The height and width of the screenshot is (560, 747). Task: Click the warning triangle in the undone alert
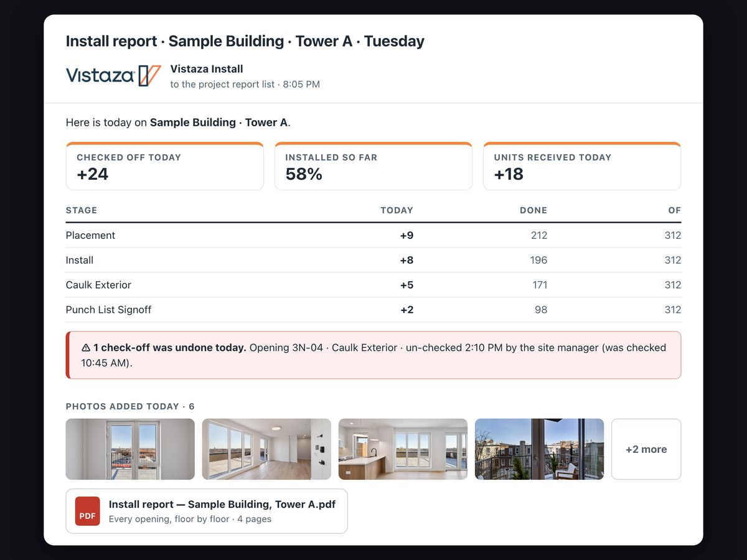point(86,348)
